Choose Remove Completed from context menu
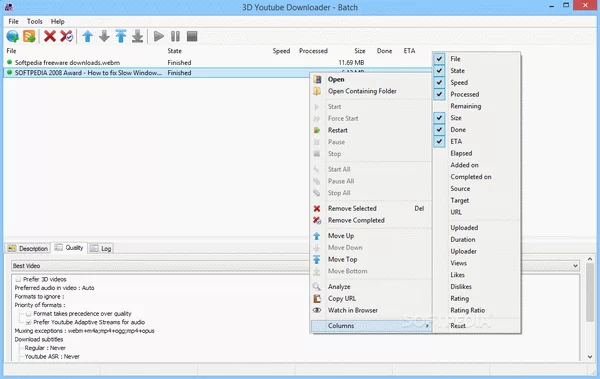600x379 pixels. point(356,221)
